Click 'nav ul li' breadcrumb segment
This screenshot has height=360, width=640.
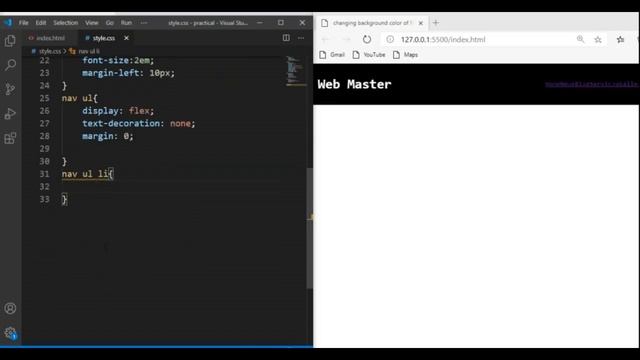point(89,51)
